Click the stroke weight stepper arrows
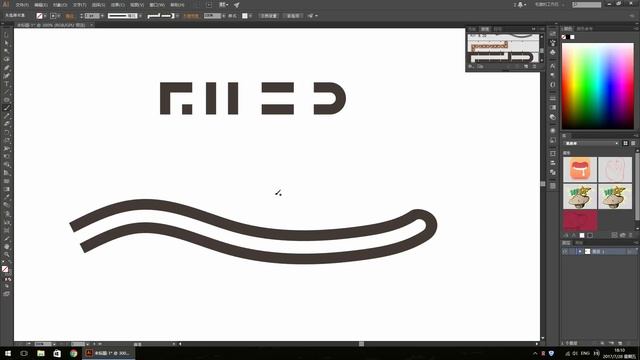Screen dimensions: 640x360 click(x=81, y=16)
